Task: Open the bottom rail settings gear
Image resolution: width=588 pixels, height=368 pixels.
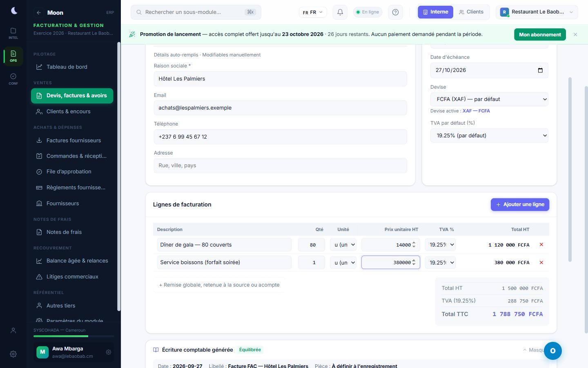Action: [x=13, y=354]
